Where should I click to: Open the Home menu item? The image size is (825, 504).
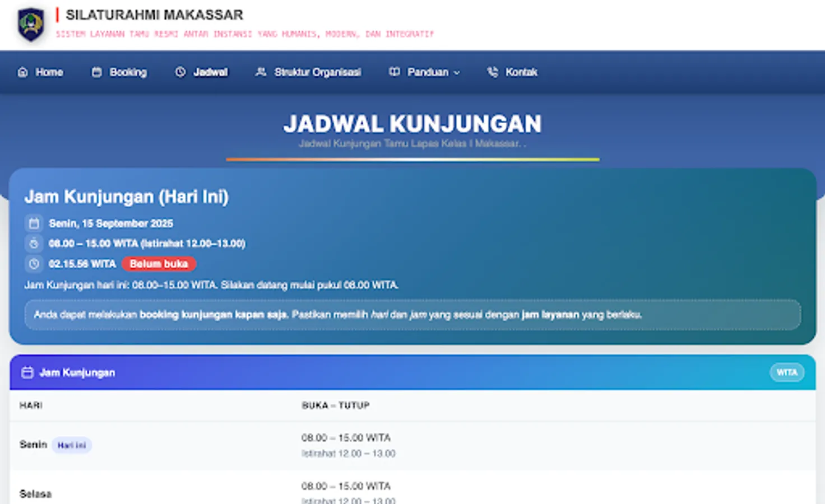40,72
